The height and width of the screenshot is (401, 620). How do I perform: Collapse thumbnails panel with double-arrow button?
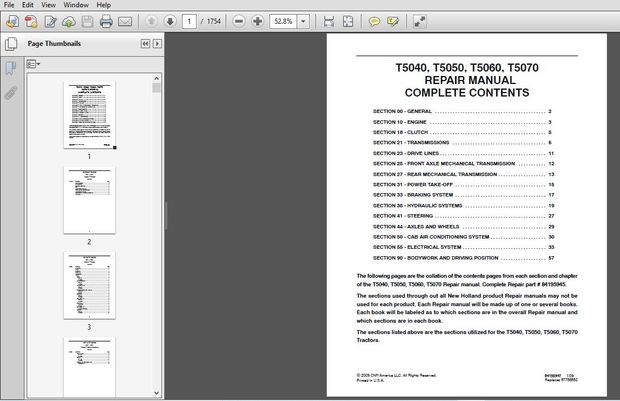[146, 44]
